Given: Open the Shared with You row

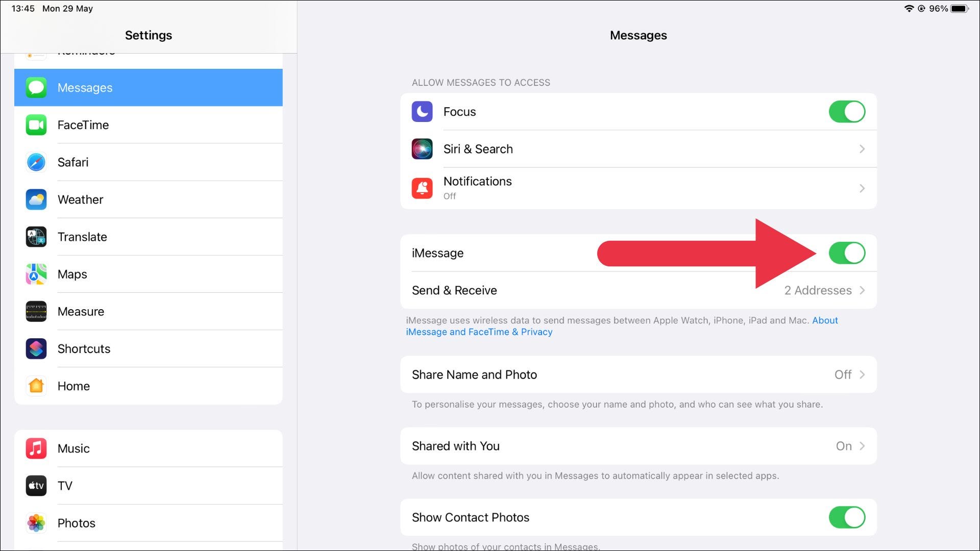Looking at the screenshot, I should tap(638, 446).
